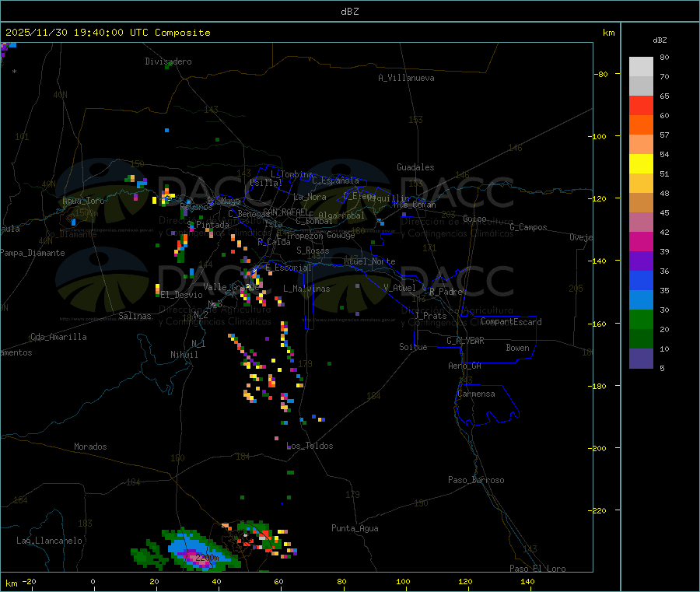This screenshot has height=592, width=700.
Task: Click the 140 km x-axis tick label
Action: click(527, 581)
